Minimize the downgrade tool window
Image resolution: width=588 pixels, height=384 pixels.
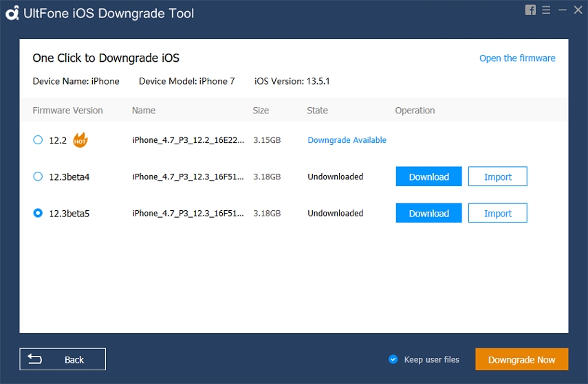point(562,10)
